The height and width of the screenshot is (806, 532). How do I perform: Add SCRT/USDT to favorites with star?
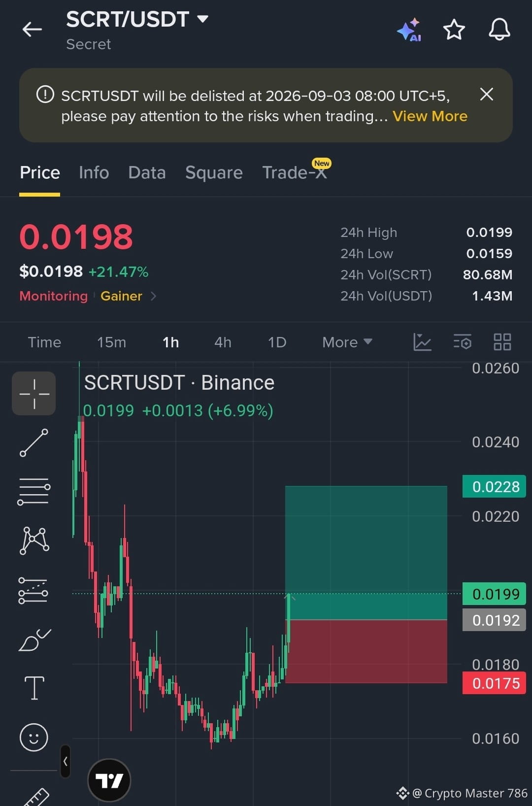click(x=454, y=30)
